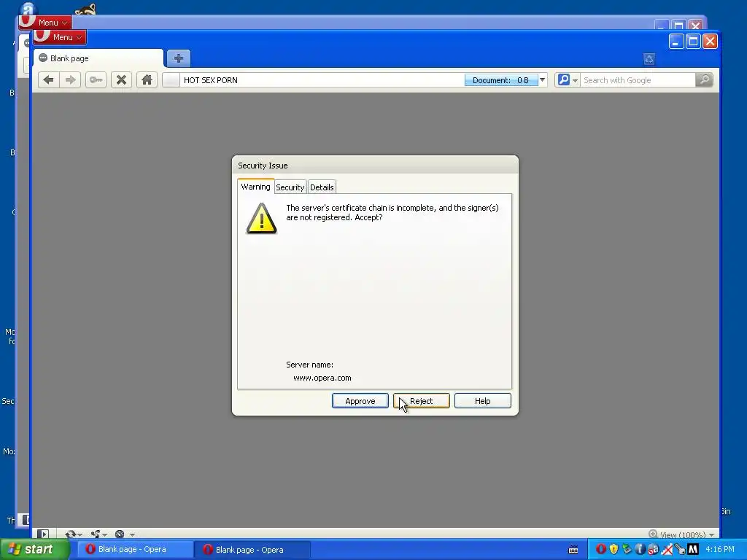This screenshot has height=560, width=747.
Task: Minimize the front Opera window
Action: [676, 42]
